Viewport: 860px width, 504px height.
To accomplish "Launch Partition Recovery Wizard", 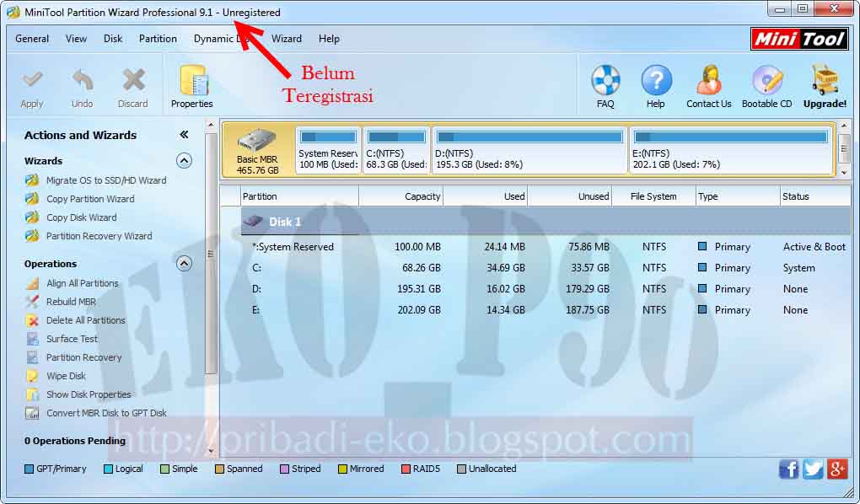I will pos(99,236).
